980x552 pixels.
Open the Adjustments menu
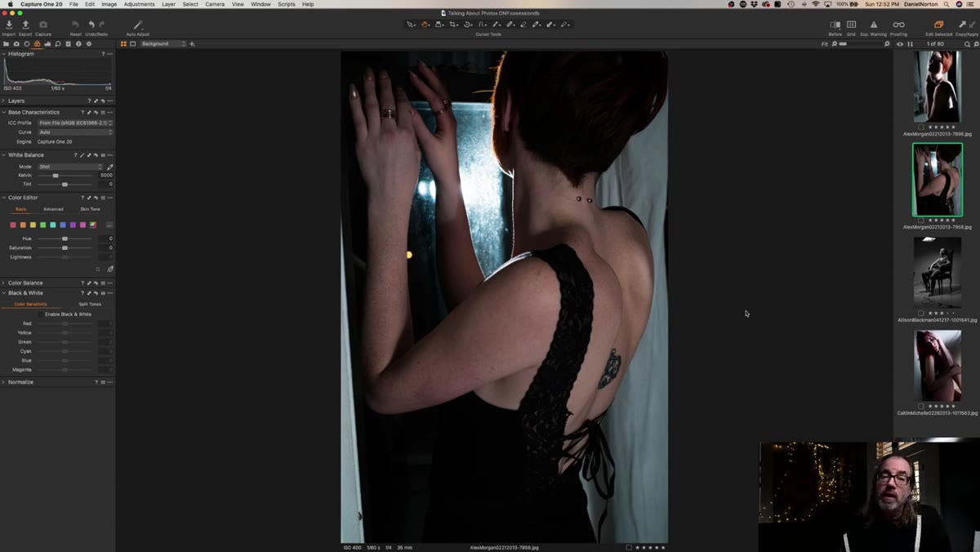[x=139, y=4]
